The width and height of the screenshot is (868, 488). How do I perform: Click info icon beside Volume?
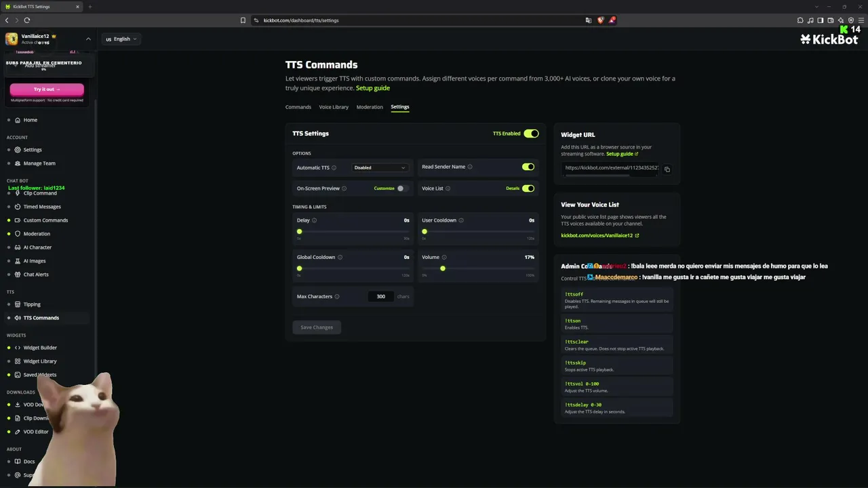click(x=444, y=258)
